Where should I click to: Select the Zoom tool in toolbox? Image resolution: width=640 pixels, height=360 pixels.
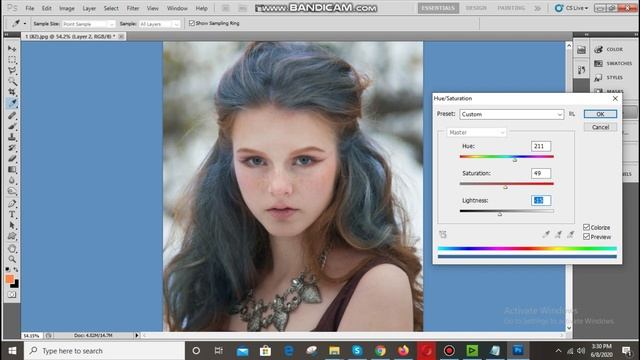(x=12, y=259)
